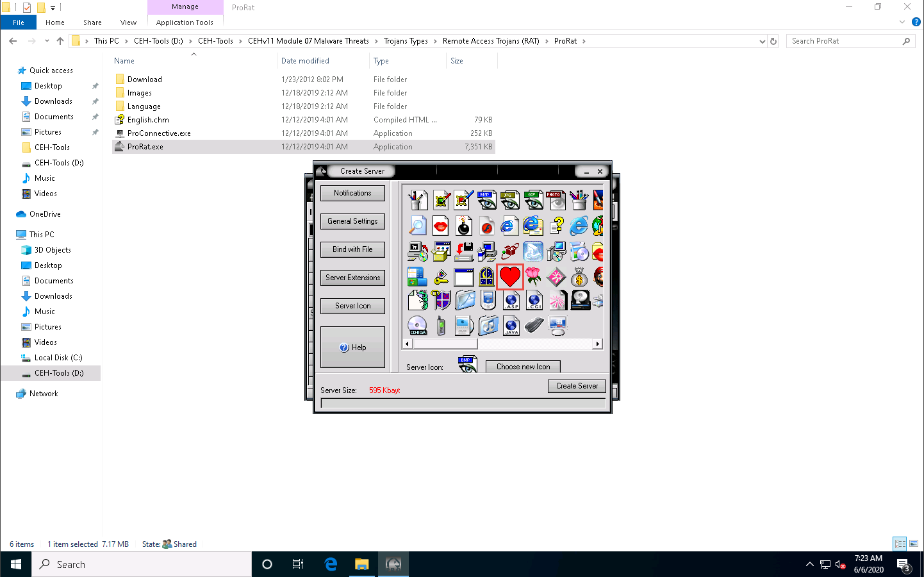Expand the ribbon with chevron
Image resolution: width=924 pixels, height=577 pixels.
point(902,22)
